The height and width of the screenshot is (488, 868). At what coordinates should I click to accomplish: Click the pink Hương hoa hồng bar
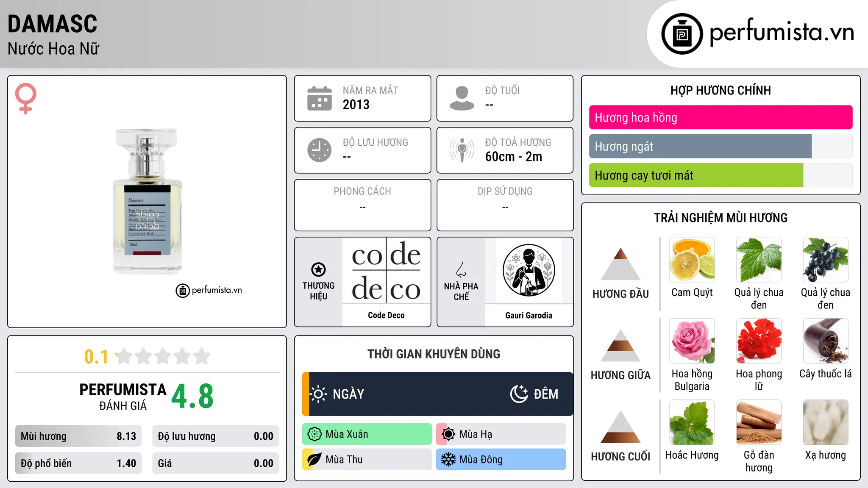tap(721, 117)
